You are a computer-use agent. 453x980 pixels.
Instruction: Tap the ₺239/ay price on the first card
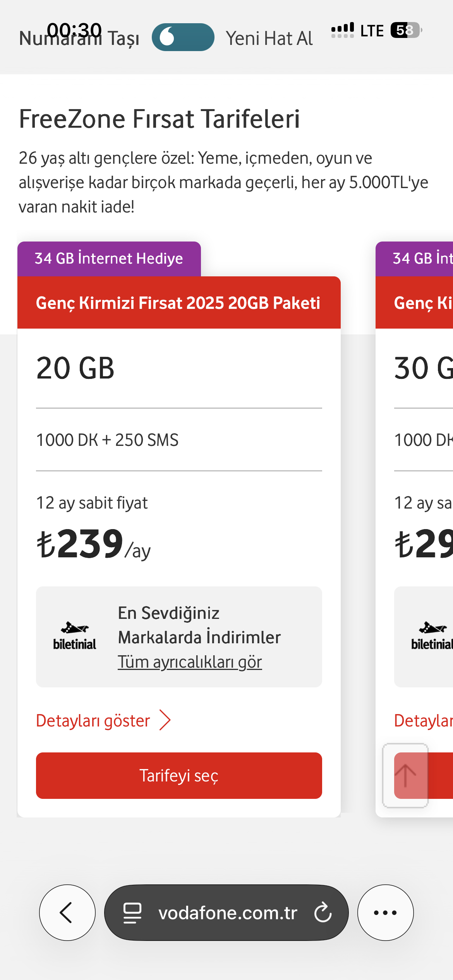tap(93, 544)
